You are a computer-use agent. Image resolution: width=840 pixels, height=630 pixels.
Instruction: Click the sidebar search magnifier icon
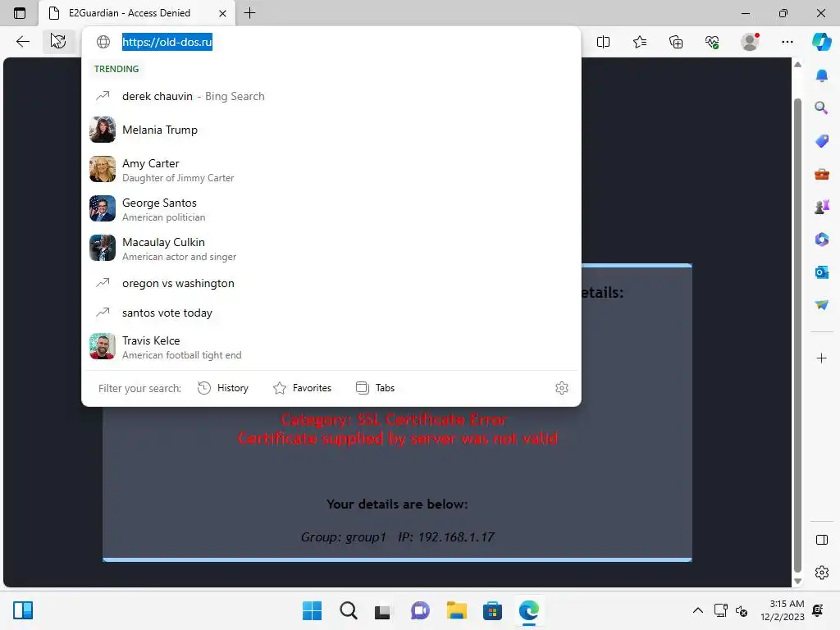[x=821, y=107]
